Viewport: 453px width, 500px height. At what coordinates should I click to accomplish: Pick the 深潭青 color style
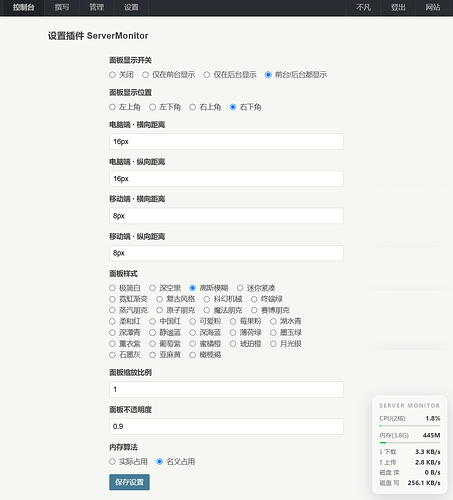click(112, 333)
